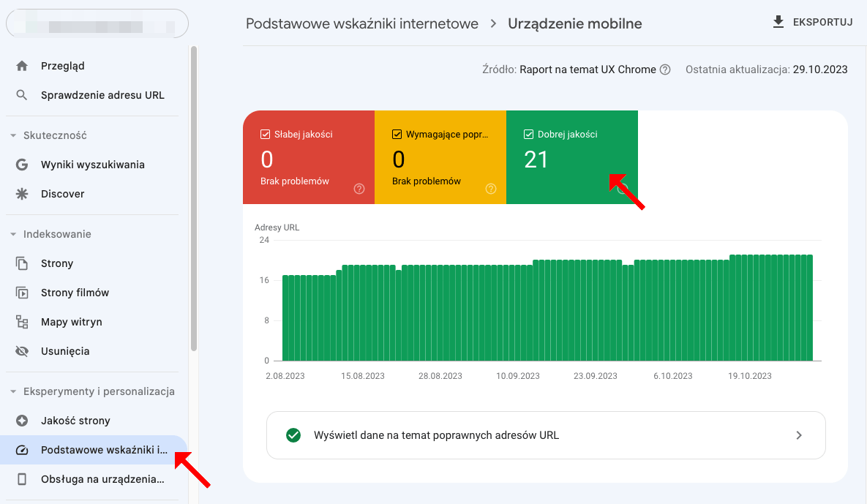Select the Przegląd home icon
867x504 pixels.
click(22, 66)
